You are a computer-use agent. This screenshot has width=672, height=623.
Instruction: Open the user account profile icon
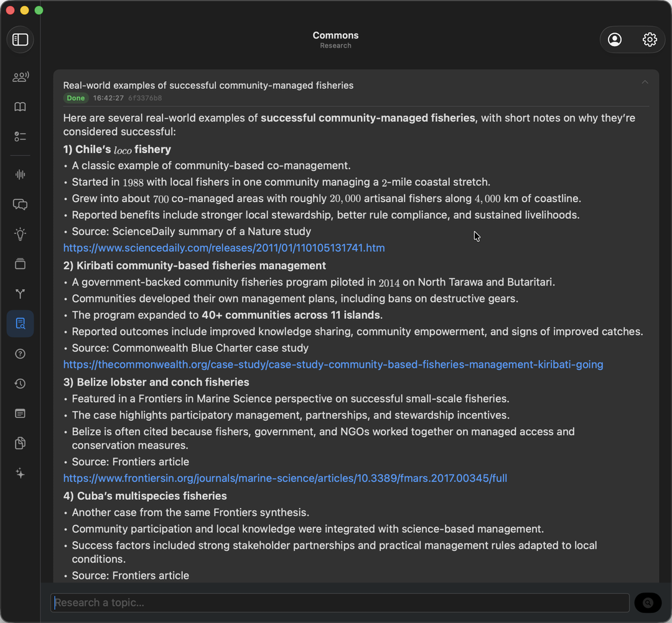tap(615, 40)
